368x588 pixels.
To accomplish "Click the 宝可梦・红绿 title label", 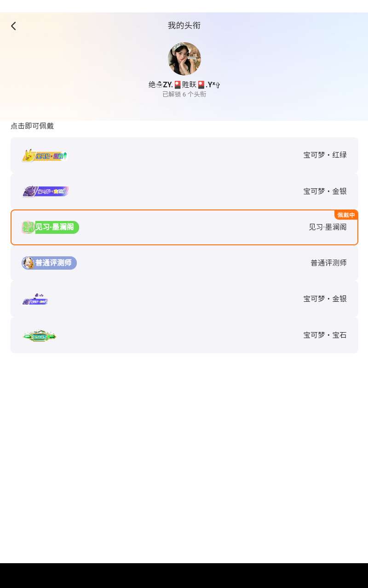I will tap(325, 155).
